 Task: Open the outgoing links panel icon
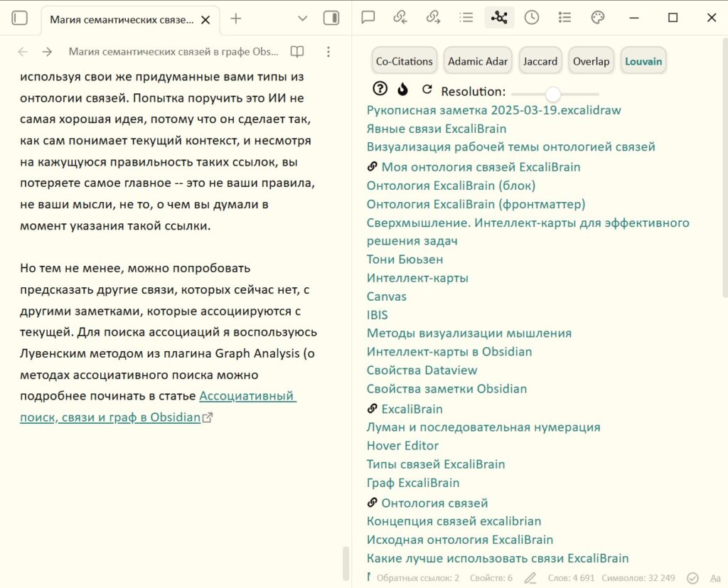tap(433, 18)
